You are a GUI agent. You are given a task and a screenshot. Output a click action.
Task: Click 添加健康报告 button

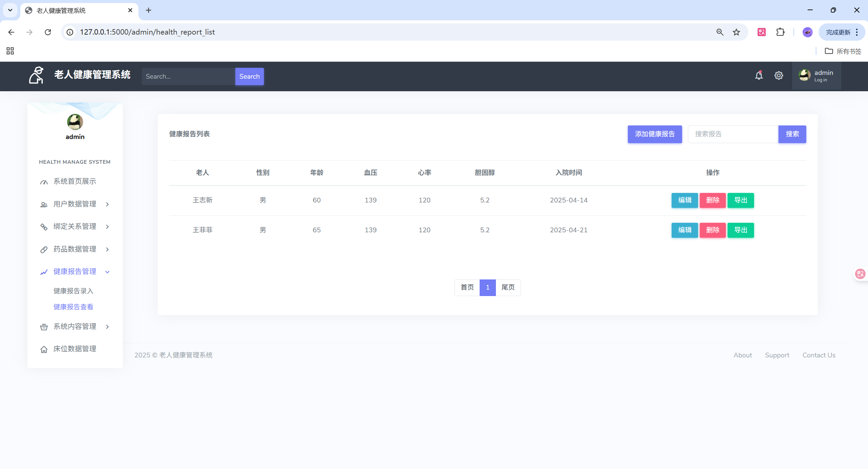655,134
